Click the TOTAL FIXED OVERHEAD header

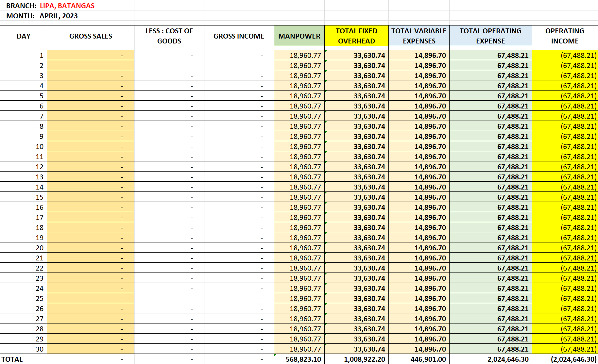pyautogui.click(x=356, y=36)
